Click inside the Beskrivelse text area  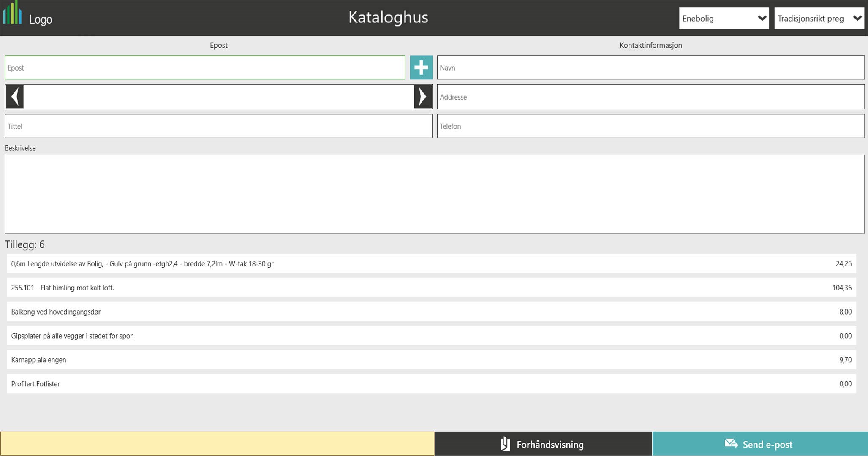click(x=434, y=194)
